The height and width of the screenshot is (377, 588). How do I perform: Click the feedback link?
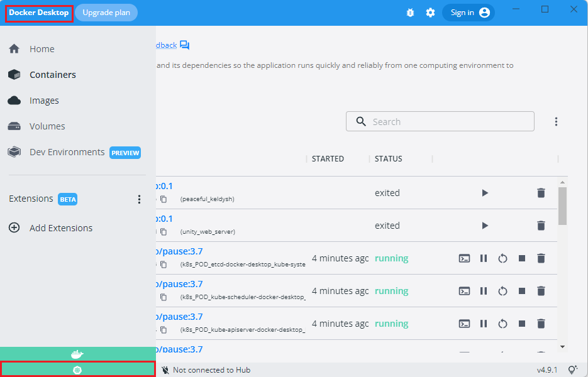(x=167, y=45)
